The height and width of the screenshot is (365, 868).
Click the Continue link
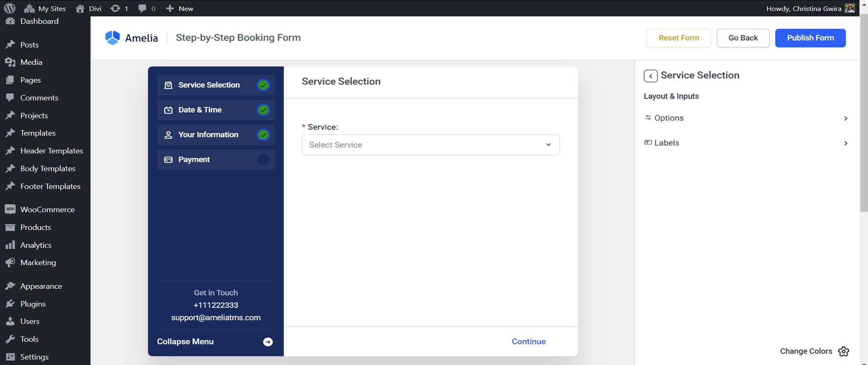(529, 341)
